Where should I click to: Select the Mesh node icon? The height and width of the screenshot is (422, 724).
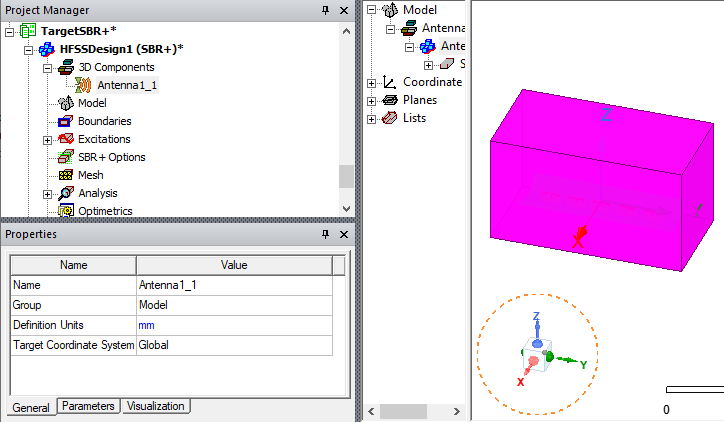pos(66,175)
